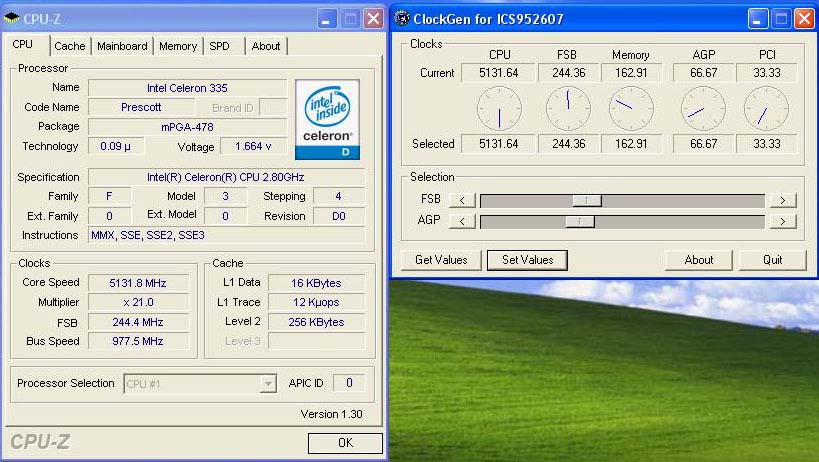Click the Current Memory value 162.91
819x462 pixels.
(x=631, y=73)
